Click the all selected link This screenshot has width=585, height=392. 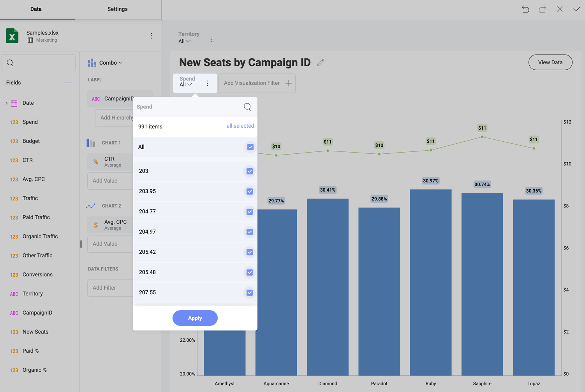tap(240, 126)
